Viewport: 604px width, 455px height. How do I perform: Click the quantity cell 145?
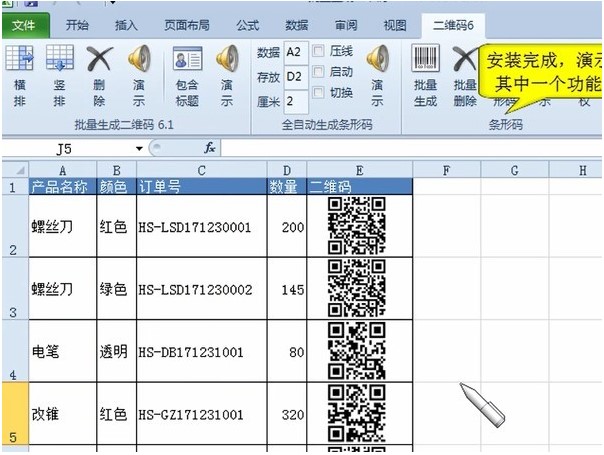click(287, 289)
